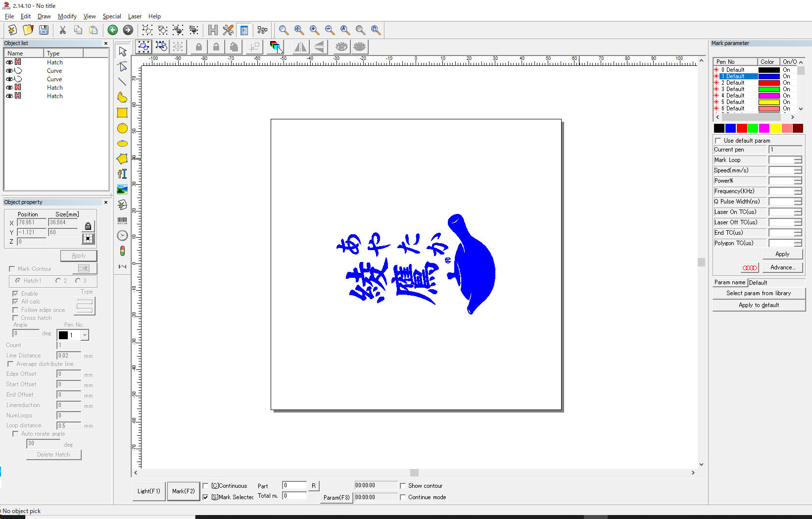Click the save disk icon
Viewport: 812px width, 519px height.
click(x=44, y=30)
